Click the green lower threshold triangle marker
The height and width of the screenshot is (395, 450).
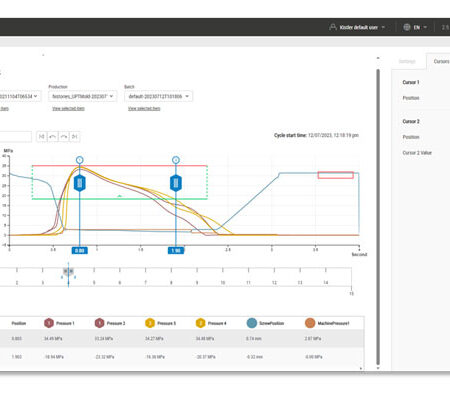click(x=119, y=196)
